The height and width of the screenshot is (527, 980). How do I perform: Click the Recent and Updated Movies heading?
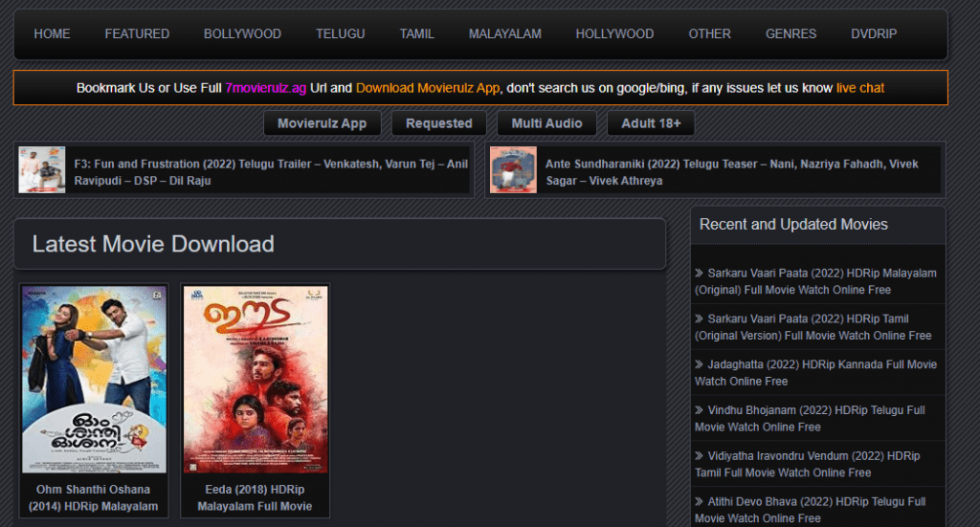pyautogui.click(x=793, y=224)
